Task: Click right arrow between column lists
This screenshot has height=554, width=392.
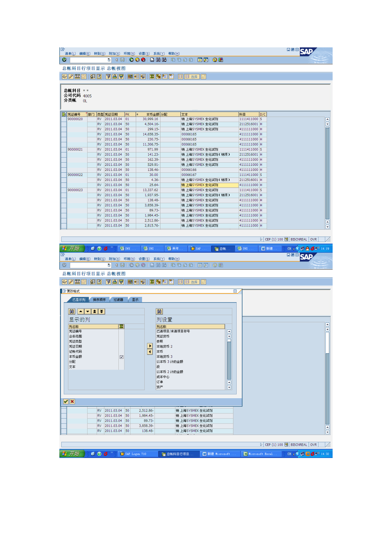Action: click(150, 346)
